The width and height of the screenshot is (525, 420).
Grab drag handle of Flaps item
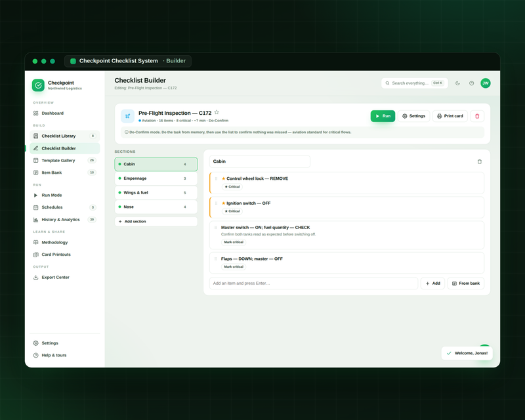tap(215, 259)
